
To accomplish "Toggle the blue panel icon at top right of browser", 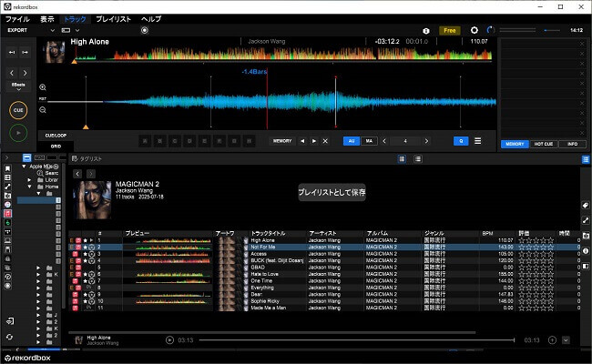I will click(x=586, y=159).
